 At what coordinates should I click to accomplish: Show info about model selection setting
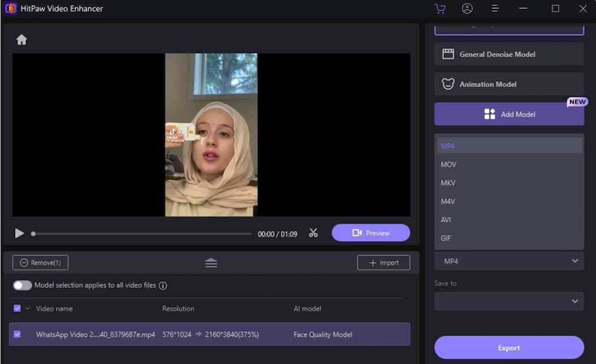coord(163,286)
